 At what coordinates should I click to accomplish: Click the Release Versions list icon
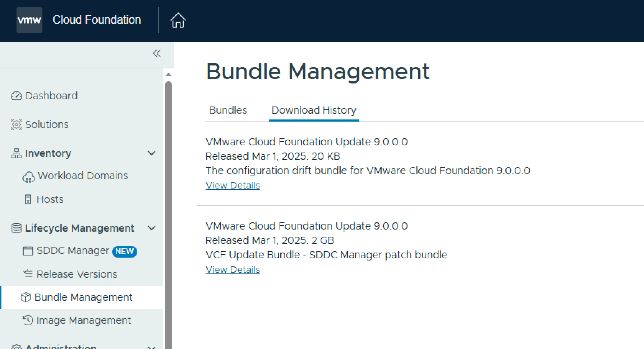(x=28, y=274)
